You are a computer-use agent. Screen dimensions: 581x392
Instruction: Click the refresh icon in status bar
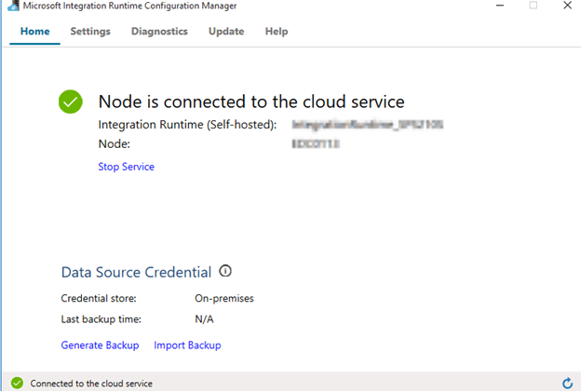point(567,383)
